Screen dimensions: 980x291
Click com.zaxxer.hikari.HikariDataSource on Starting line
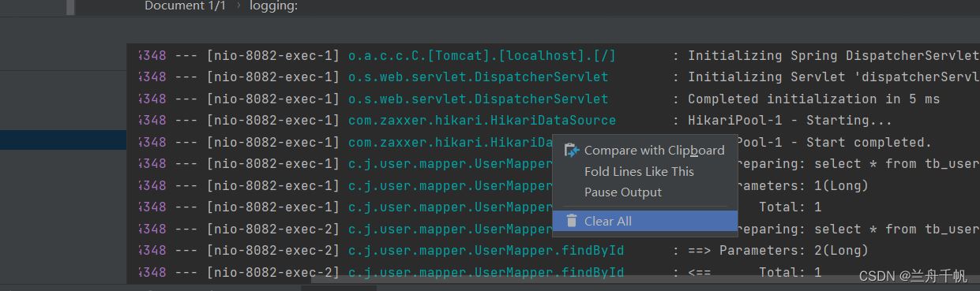482,121
